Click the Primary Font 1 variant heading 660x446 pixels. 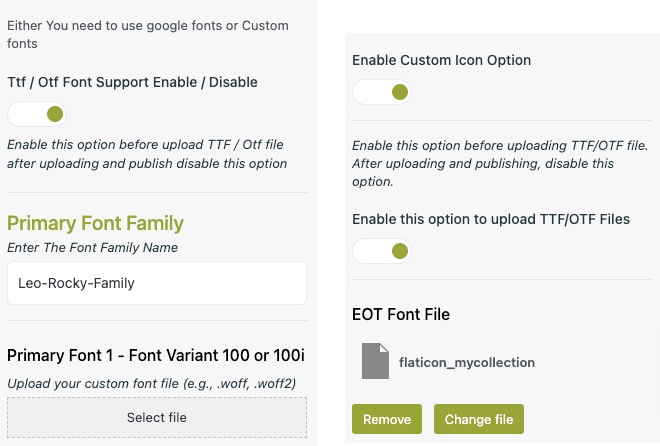tap(155, 356)
